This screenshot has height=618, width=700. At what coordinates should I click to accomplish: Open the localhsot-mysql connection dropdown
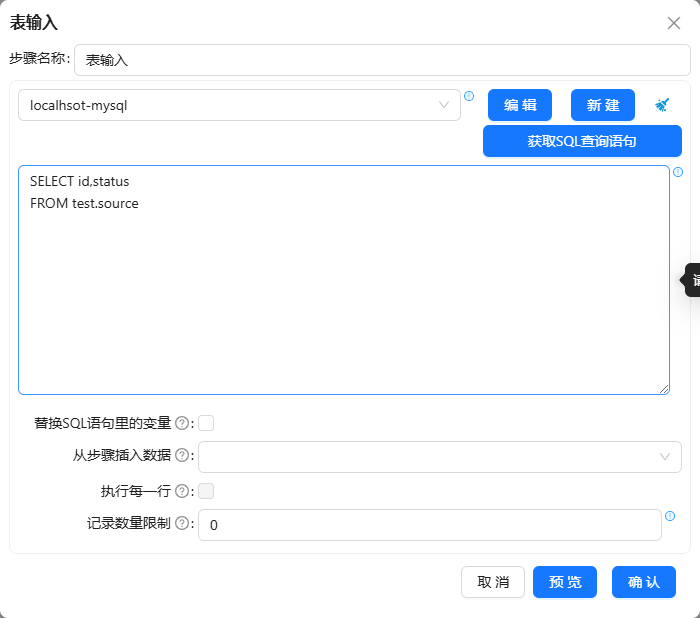(x=239, y=105)
